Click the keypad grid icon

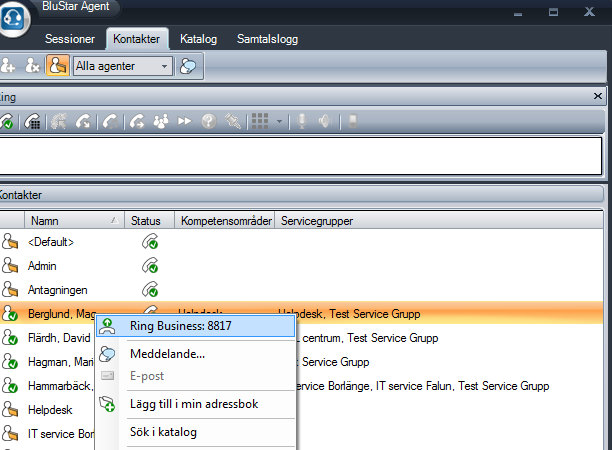(260, 121)
